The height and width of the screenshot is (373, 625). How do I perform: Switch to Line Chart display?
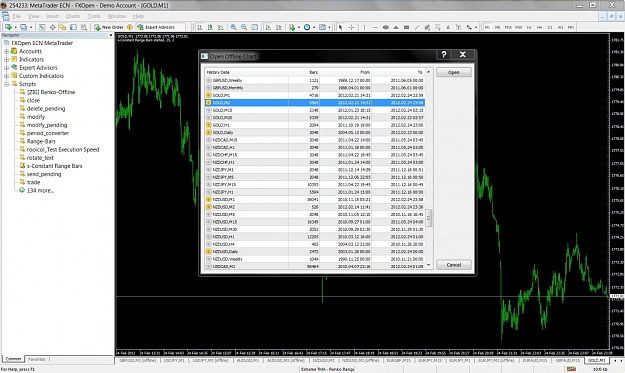coord(220,27)
